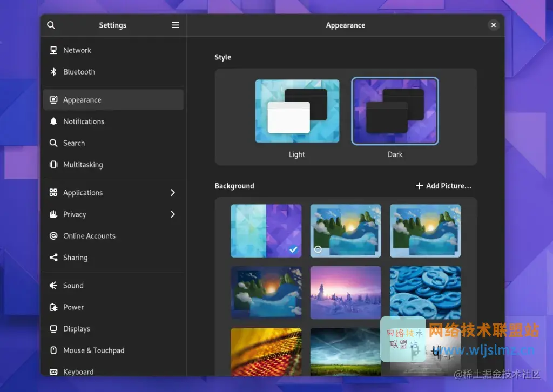Click the Bluetooth icon in sidebar
This screenshot has width=553, height=392.
(53, 72)
